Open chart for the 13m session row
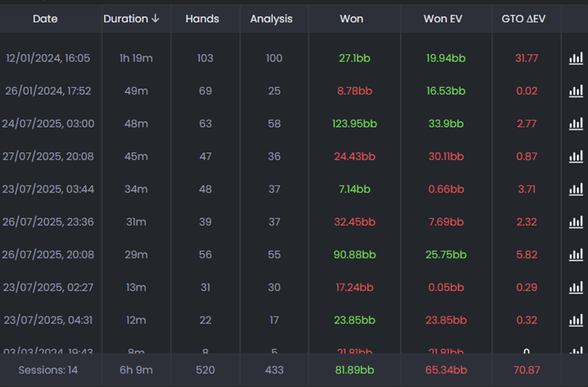The image size is (588, 387). pos(576,288)
